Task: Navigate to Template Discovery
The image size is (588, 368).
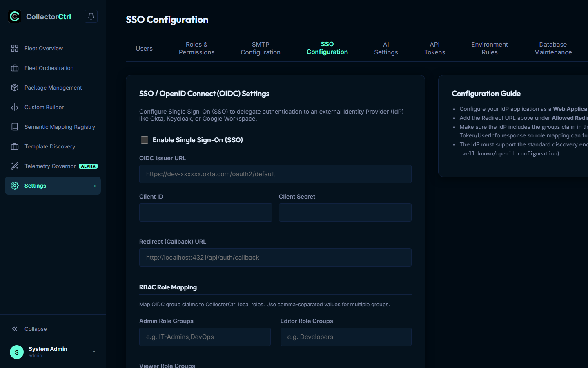Action: pyautogui.click(x=53, y=146)
